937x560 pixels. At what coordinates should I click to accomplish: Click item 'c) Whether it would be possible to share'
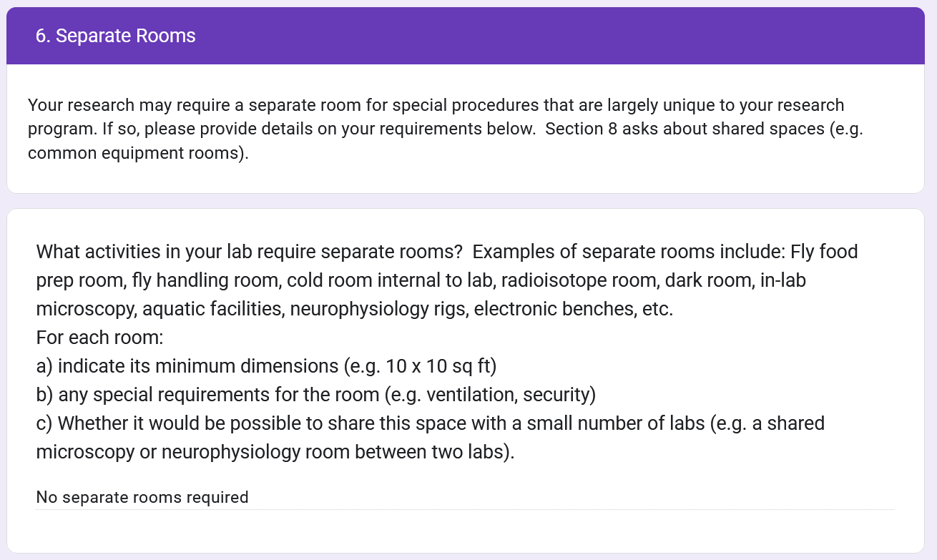click(431, 423)
